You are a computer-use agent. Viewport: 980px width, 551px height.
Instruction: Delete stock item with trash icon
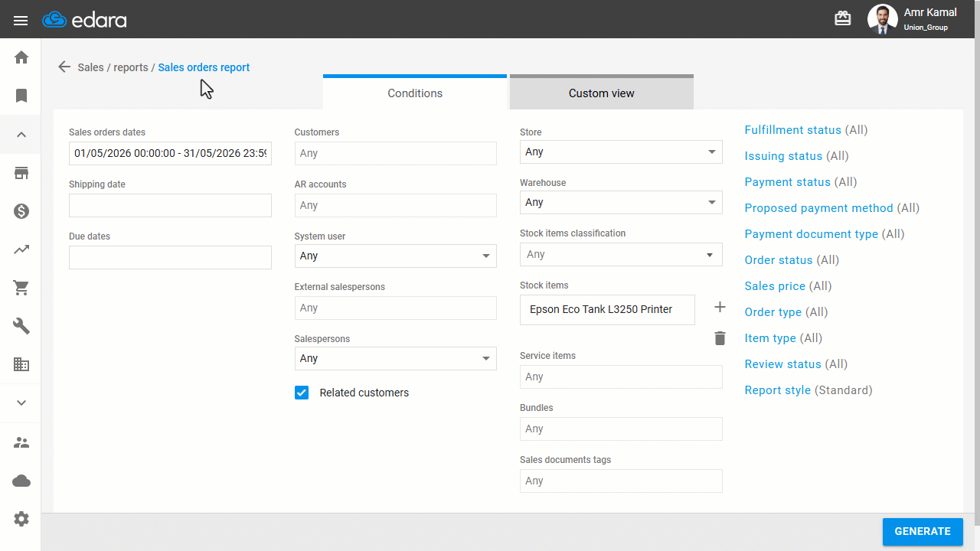tap(720, 338)
